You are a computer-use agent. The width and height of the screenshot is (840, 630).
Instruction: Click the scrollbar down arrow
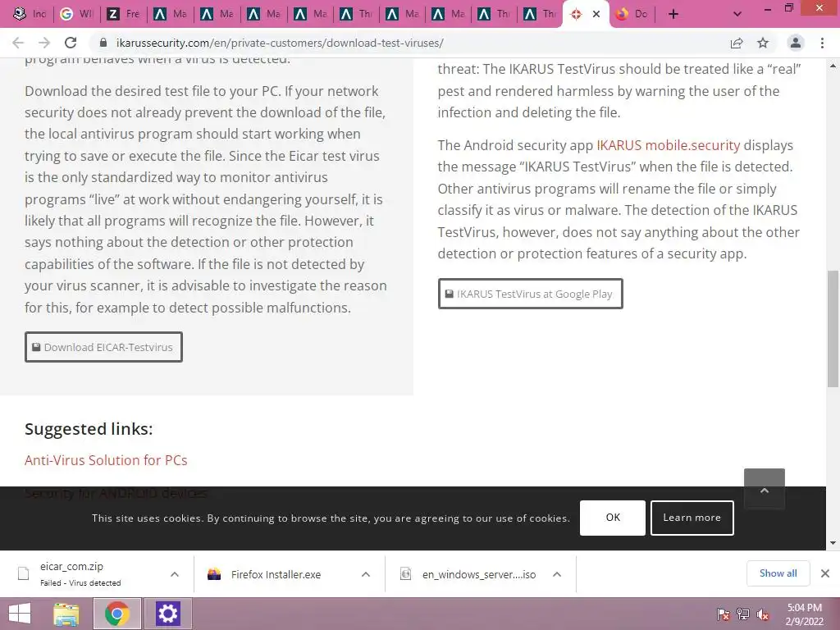(833, 543)
